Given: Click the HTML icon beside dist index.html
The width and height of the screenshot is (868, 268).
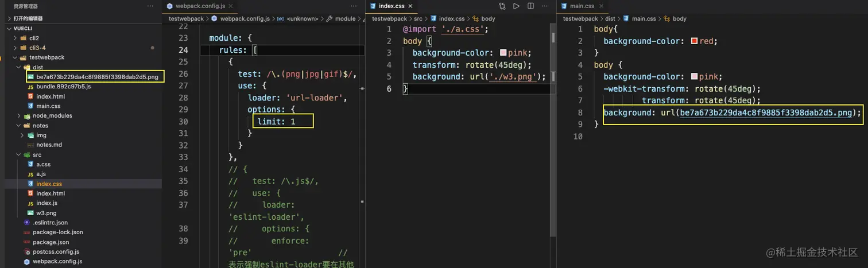Looking at the screenshot, I should (x=30, y=96).
